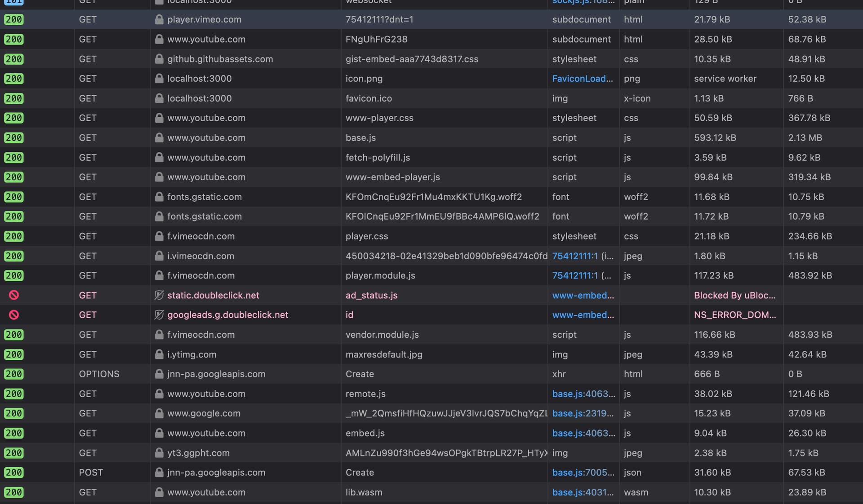Select the fetch-polyfill.js request
The height and width of the screenshot is (504, 863).
pos(431,158)
